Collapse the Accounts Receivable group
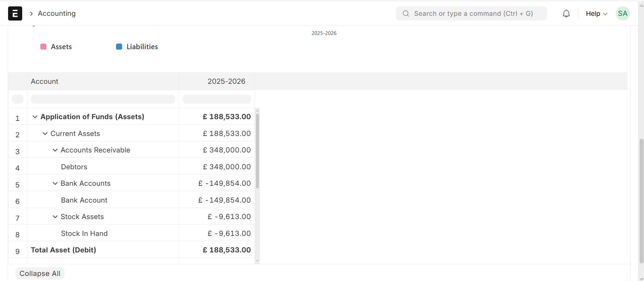The image size is (644, 281). [x=55, y=150]
